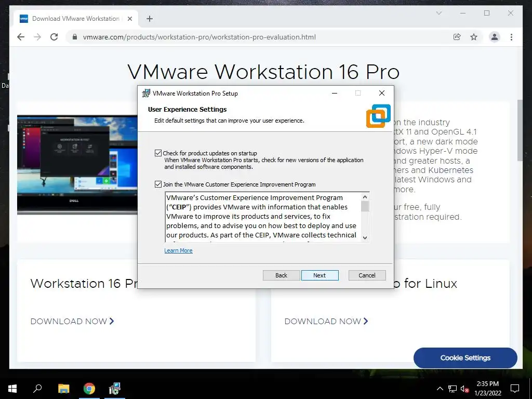Click Chrome back arrow
This screenshot has height=399, width=532.
(21, 37)
